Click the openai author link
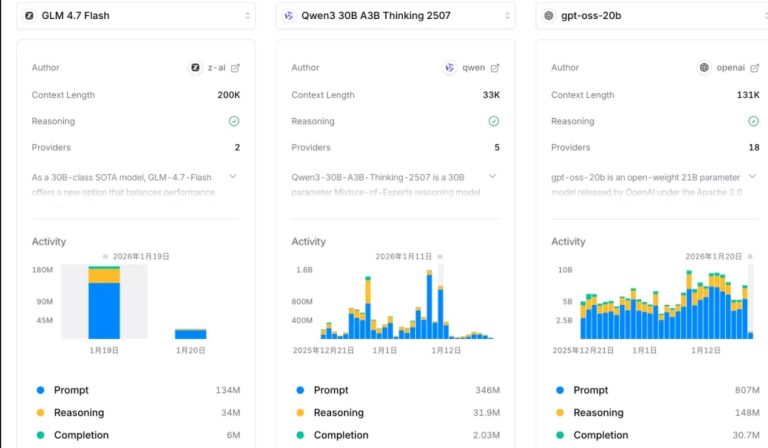Viewport: 768px width, 448px height. (728, 68)
